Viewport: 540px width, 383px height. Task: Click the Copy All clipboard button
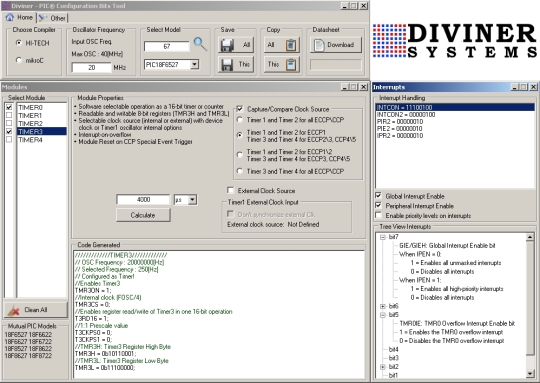[x=282, y=45]
